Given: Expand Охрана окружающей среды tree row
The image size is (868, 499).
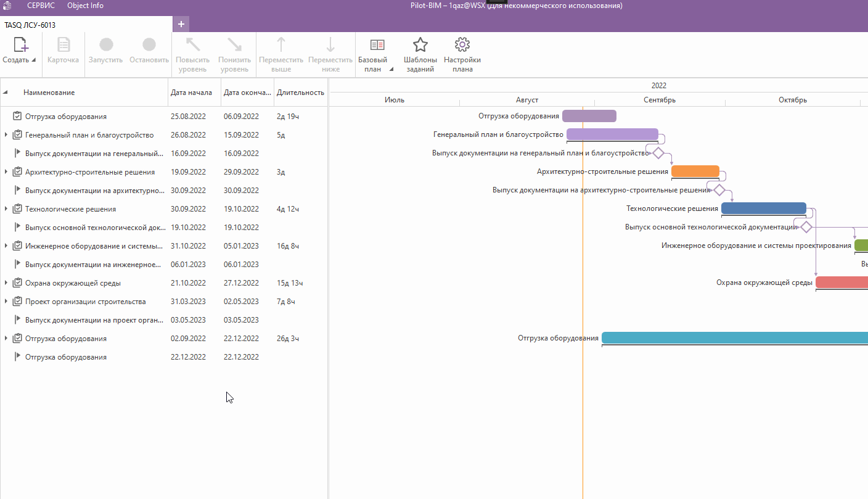Looking at the screenshot, I should [6, 283].
